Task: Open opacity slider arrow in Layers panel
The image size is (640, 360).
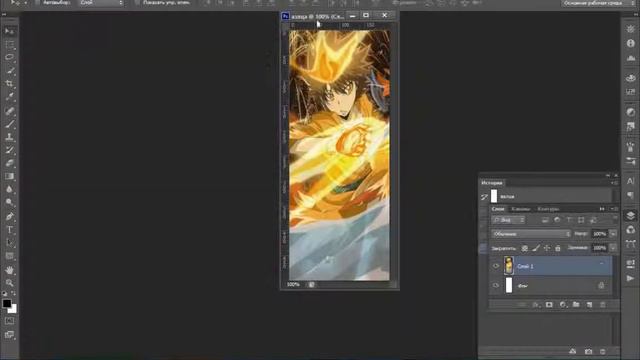Action: point(613,234)
